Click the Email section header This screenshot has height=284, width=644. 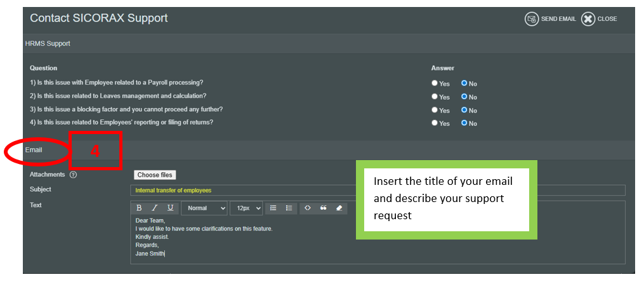tap(34, 150)
